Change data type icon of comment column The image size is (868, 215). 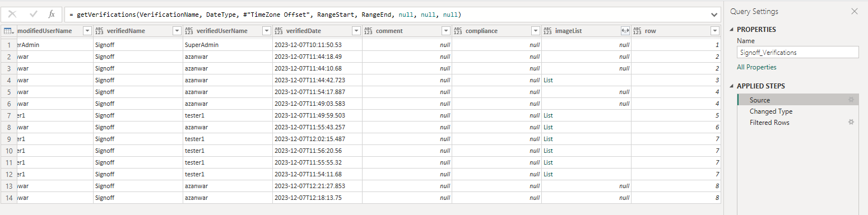(x=369, y=31)
